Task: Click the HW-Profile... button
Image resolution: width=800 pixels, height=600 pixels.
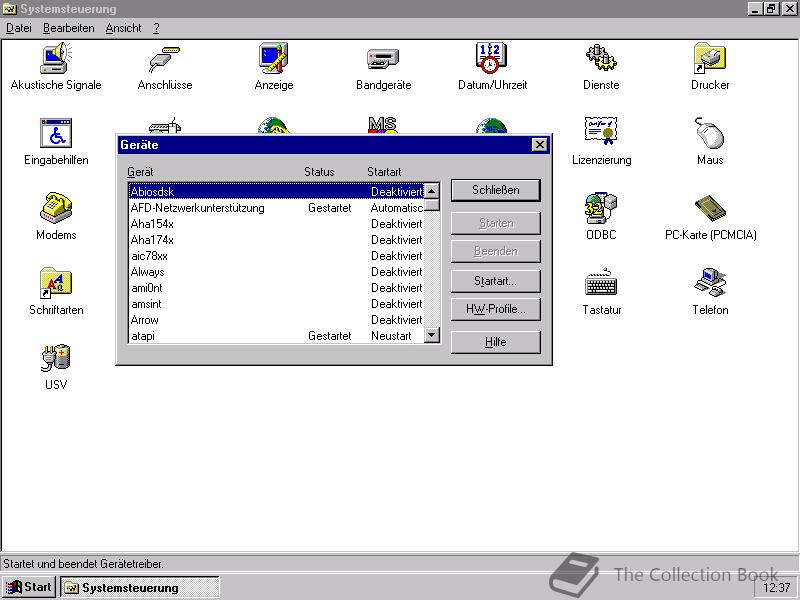Action: coord(495,309)
